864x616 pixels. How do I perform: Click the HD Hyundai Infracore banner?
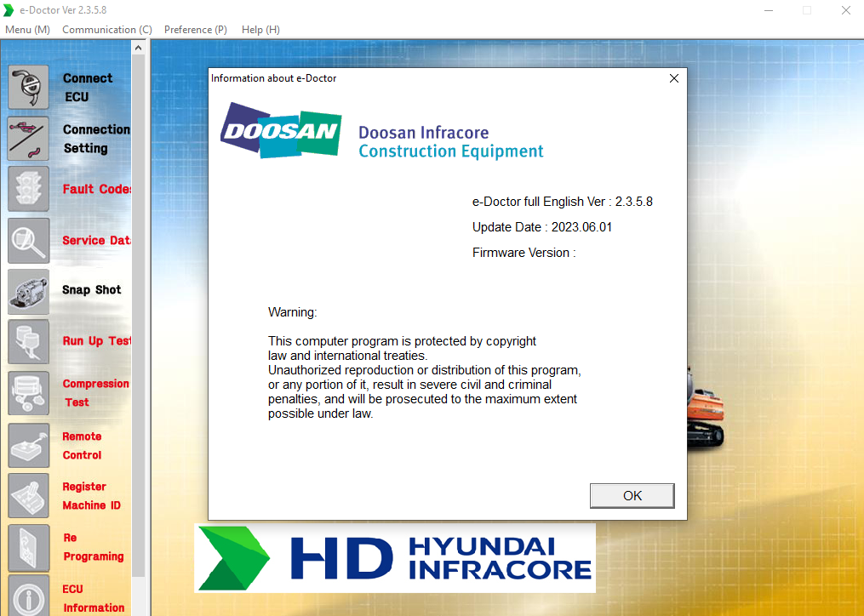point(395,558)
